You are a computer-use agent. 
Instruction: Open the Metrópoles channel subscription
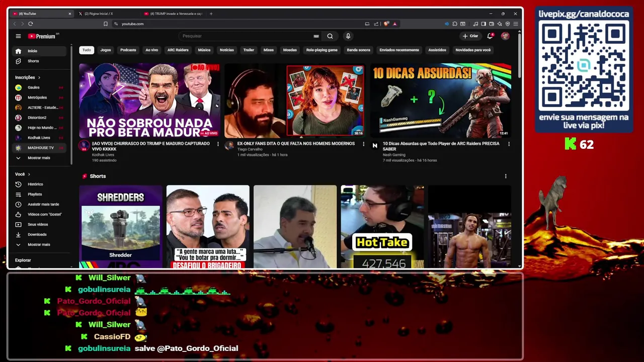(40, 98)
